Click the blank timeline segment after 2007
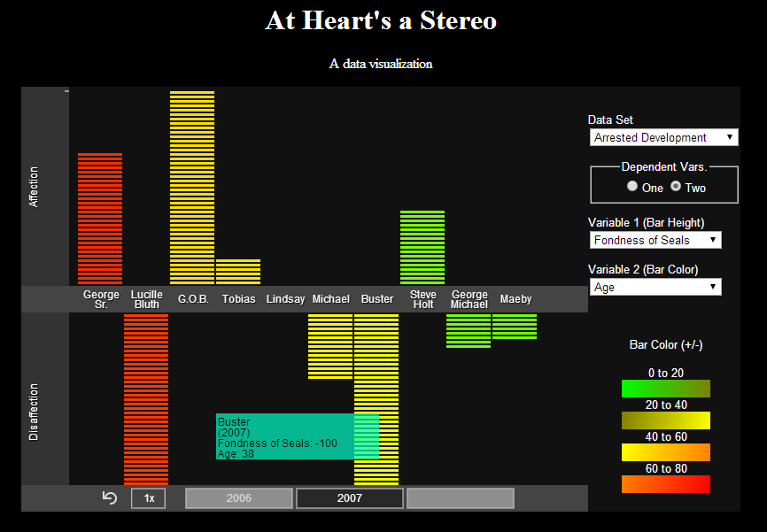The image size is (767, 532). coord(461,498)
